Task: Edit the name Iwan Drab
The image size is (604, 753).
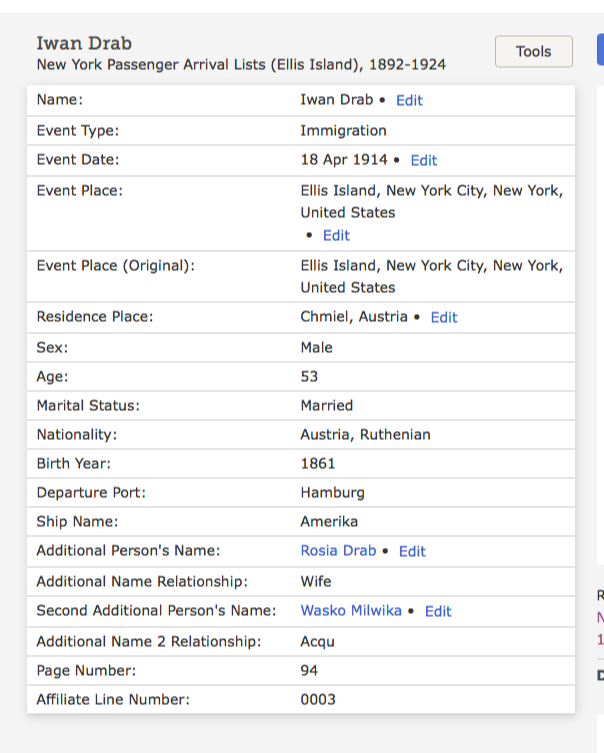Action: point(409,100)
